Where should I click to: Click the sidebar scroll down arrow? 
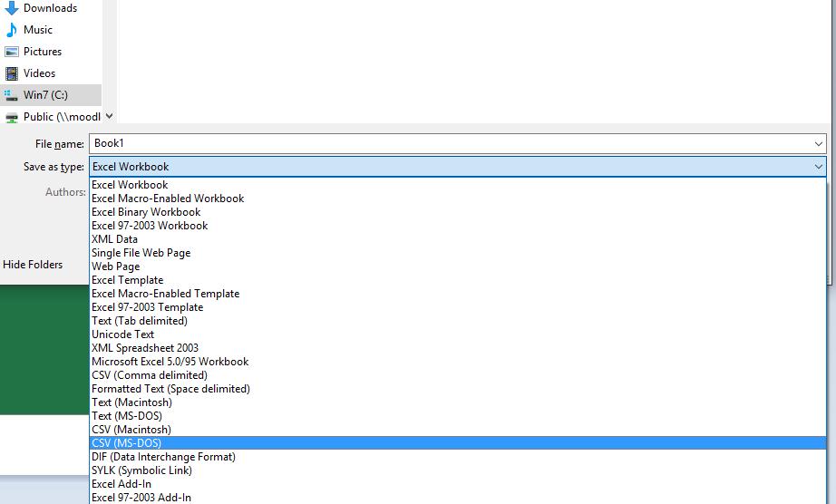[x=110, y=116]
